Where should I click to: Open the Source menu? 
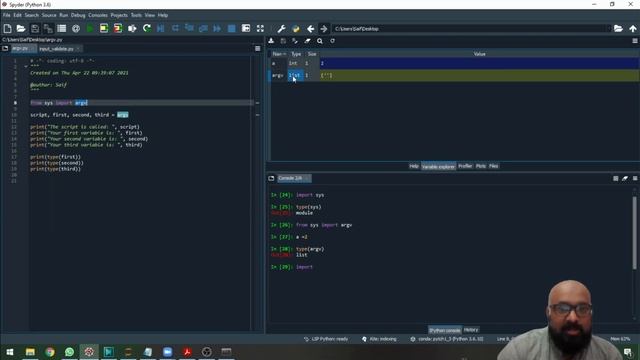tap(49, 15)
